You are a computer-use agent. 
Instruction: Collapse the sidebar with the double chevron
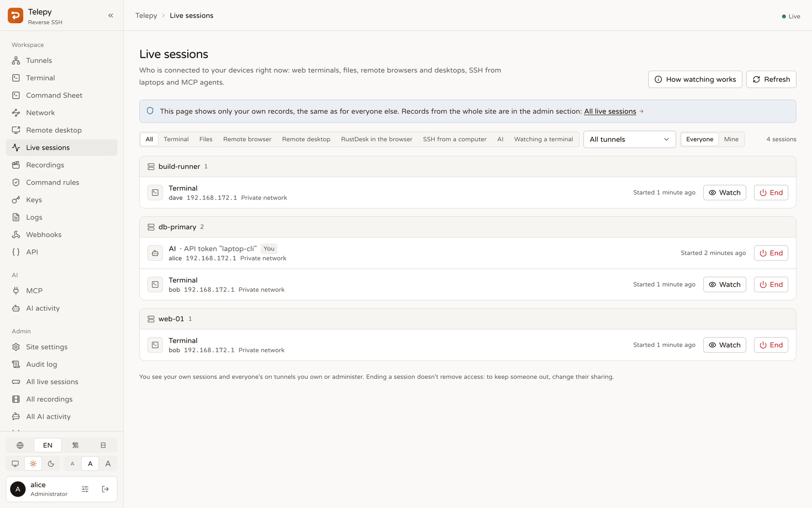click(111, 16)
